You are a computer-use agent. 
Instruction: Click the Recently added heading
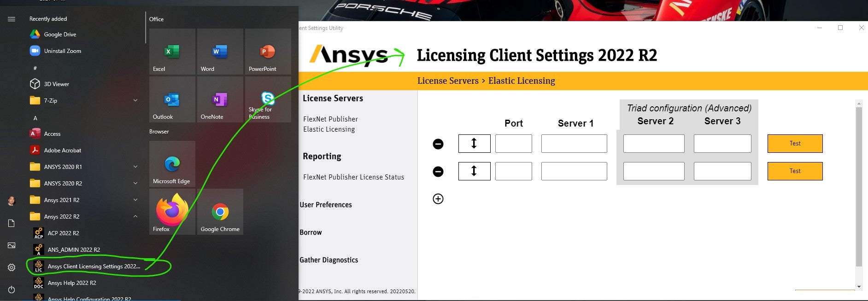point(48,19)
